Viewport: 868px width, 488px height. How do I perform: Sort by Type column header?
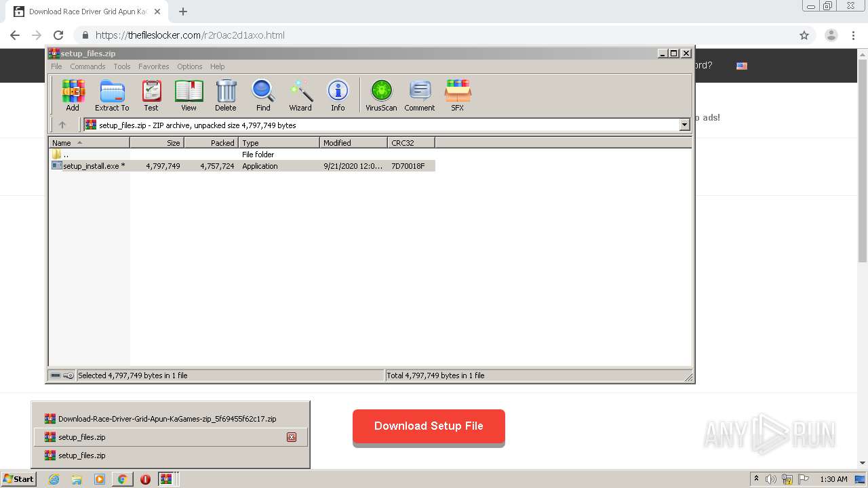tap(279, 143)
